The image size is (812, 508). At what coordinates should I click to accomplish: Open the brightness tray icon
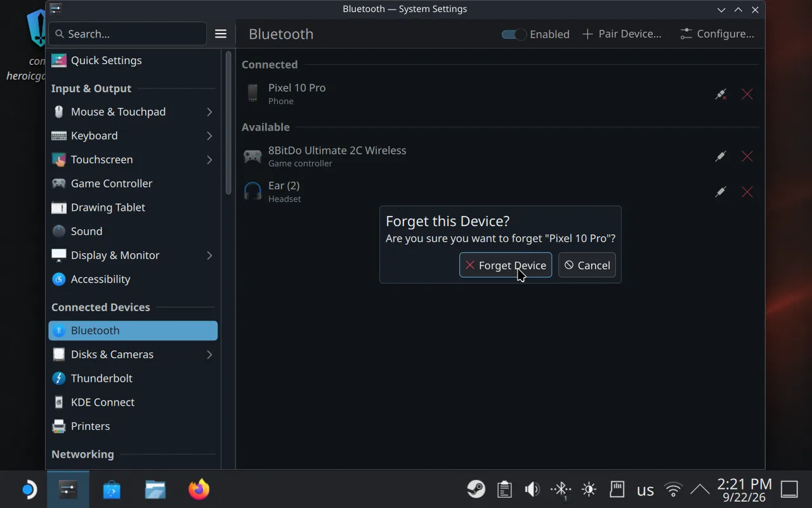(x=589, y=489)
